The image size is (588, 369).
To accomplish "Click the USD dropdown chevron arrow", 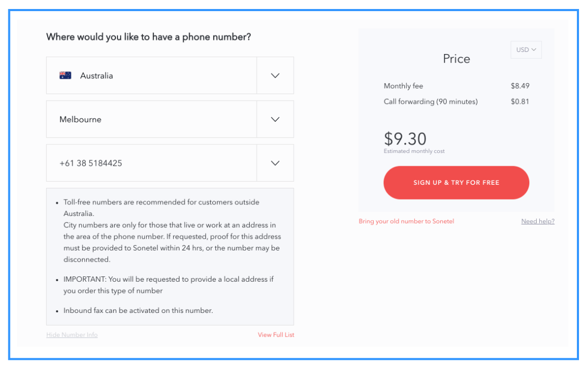I will 535,49.
